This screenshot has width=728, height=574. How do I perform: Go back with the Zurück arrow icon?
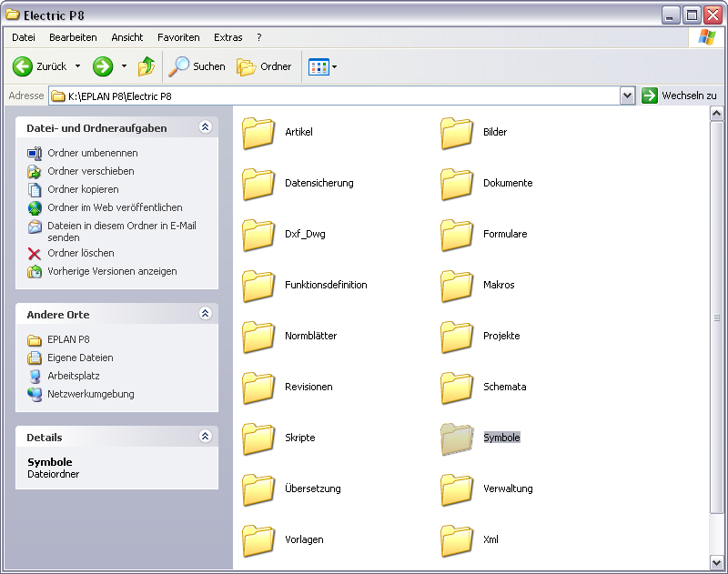pyautogui.click(x=22, y=66)
